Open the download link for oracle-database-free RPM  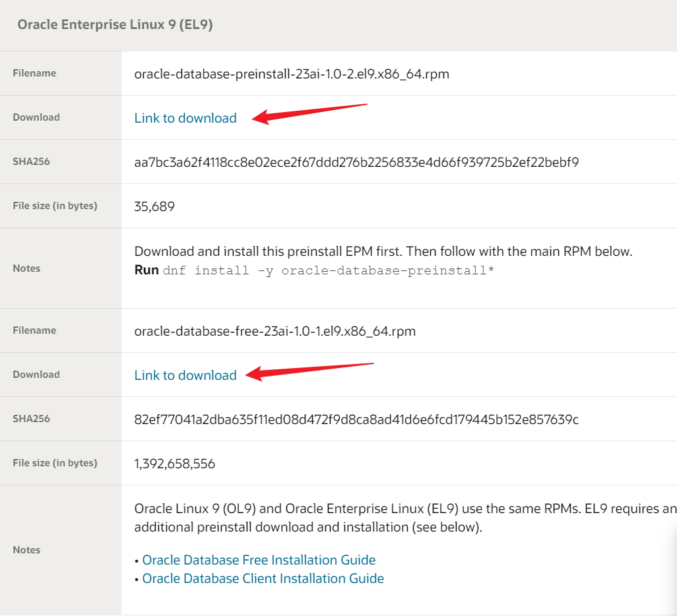pos(185,375)
